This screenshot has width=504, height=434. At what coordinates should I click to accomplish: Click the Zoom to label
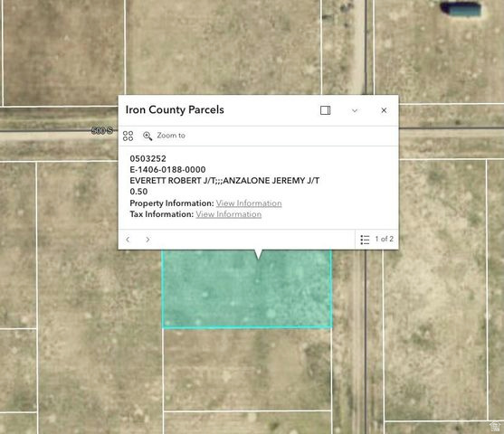pos(171,136)
